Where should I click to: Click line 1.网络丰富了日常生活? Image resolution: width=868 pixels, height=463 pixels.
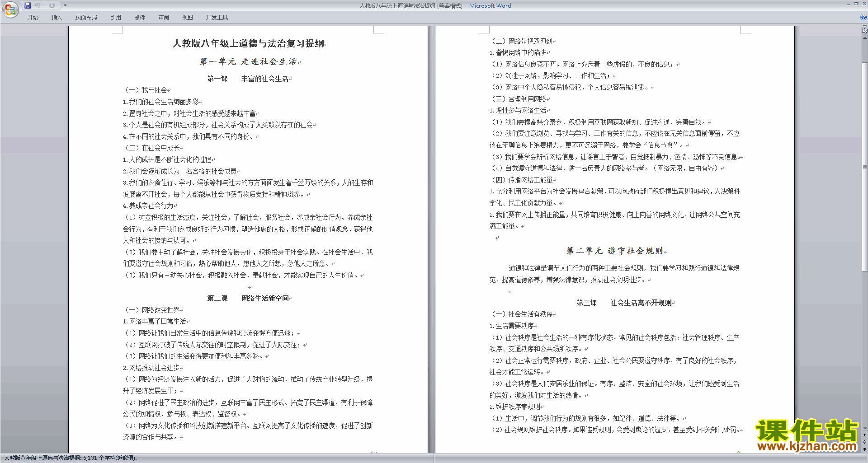point(154,322)
